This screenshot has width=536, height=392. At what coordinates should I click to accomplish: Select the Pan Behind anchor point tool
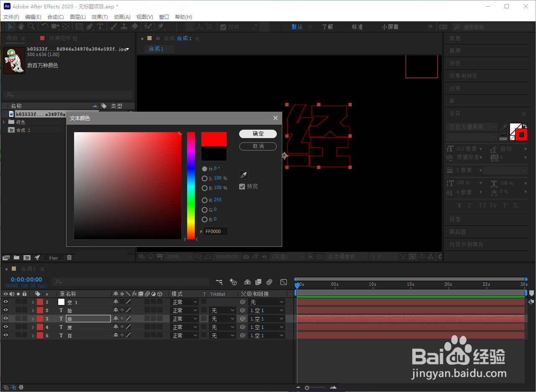66,26
